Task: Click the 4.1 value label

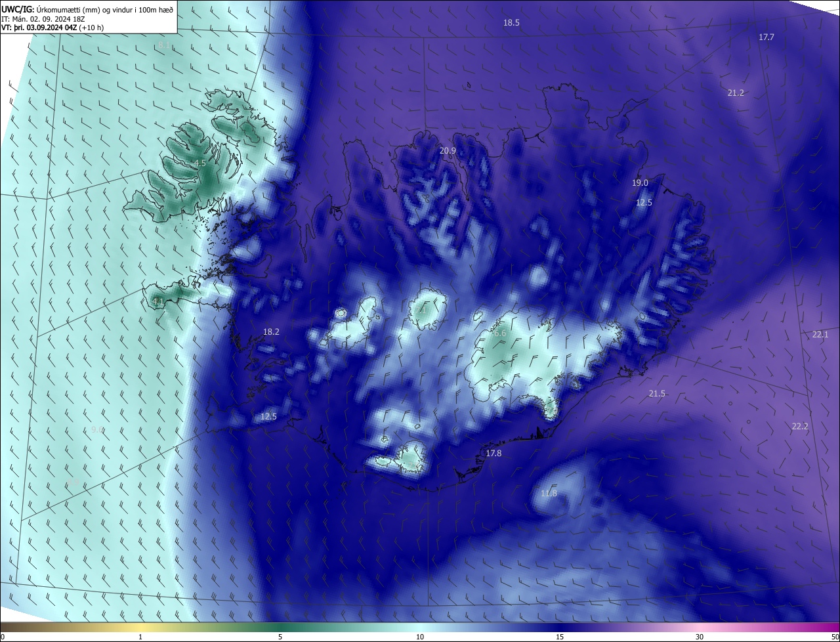Action: (157, 302)
